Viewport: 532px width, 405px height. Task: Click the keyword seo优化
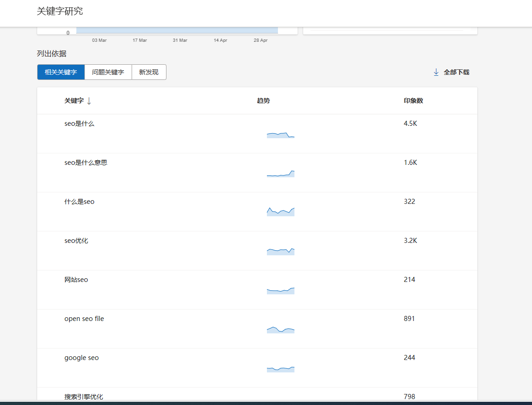pos(76,241)
